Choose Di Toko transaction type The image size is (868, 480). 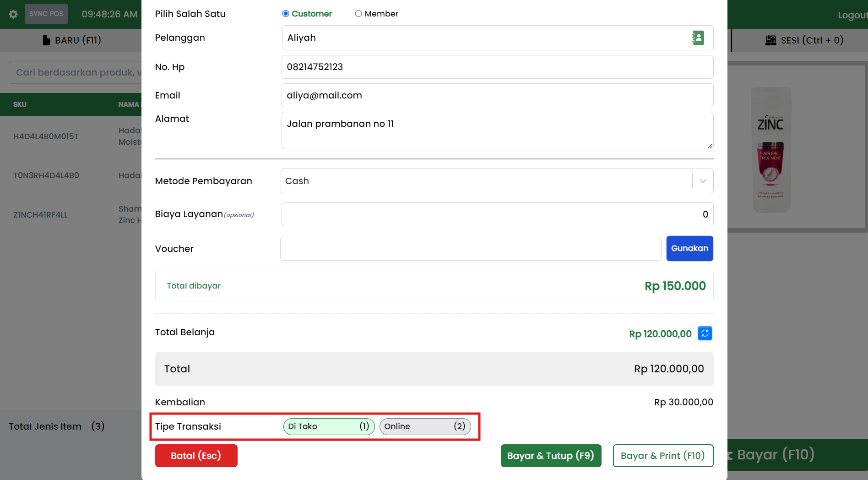tap(329, 426)
